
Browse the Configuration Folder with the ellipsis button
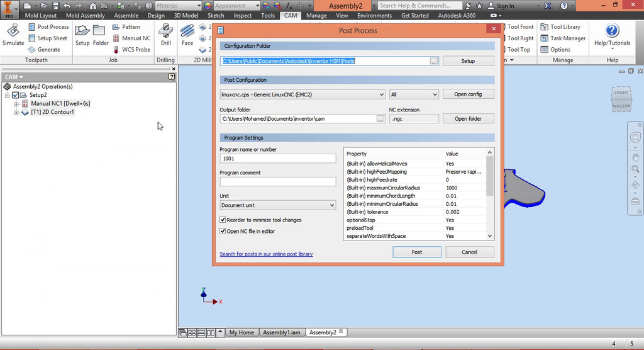(434, 61)
